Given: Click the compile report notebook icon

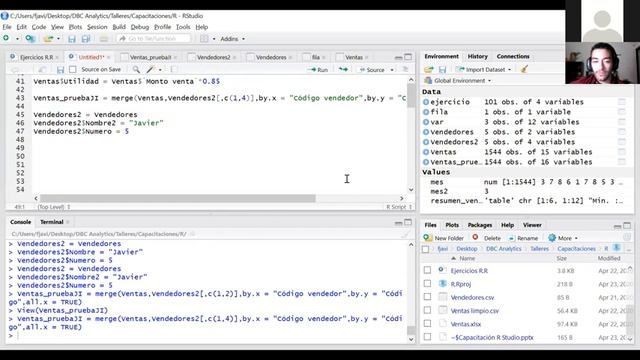Looking at the screenshot, I should [173, 70].
